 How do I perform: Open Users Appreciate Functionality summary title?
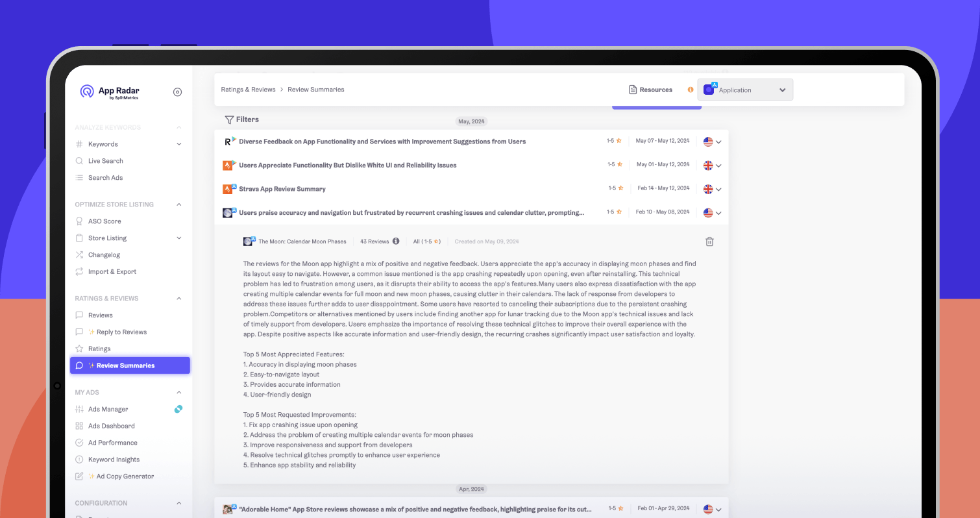pos(348,166)
